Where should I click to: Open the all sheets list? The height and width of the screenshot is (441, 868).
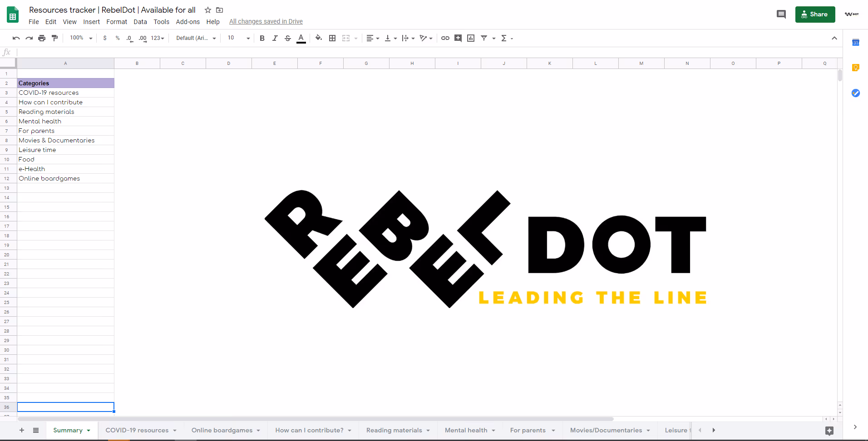36,430
